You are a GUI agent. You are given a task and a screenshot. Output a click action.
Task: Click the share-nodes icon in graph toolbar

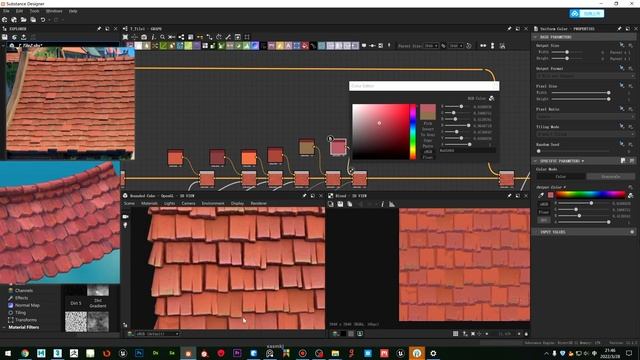point(181,37)
